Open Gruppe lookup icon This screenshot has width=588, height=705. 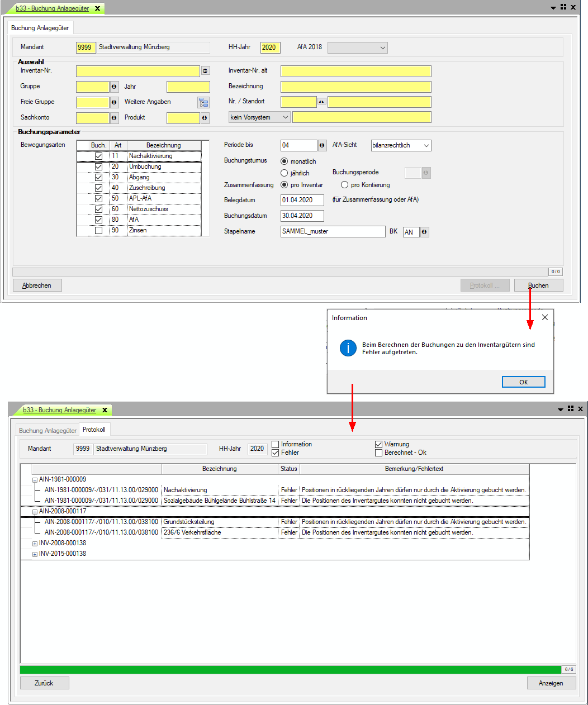pos(114,87)
